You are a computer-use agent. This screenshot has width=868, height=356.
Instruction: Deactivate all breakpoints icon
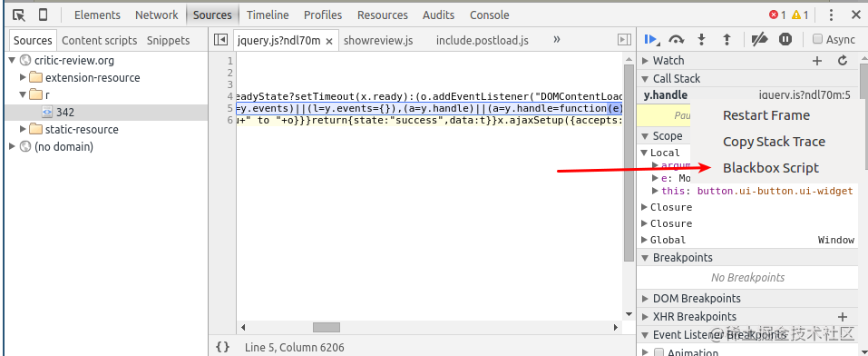(x=759, y=39)
